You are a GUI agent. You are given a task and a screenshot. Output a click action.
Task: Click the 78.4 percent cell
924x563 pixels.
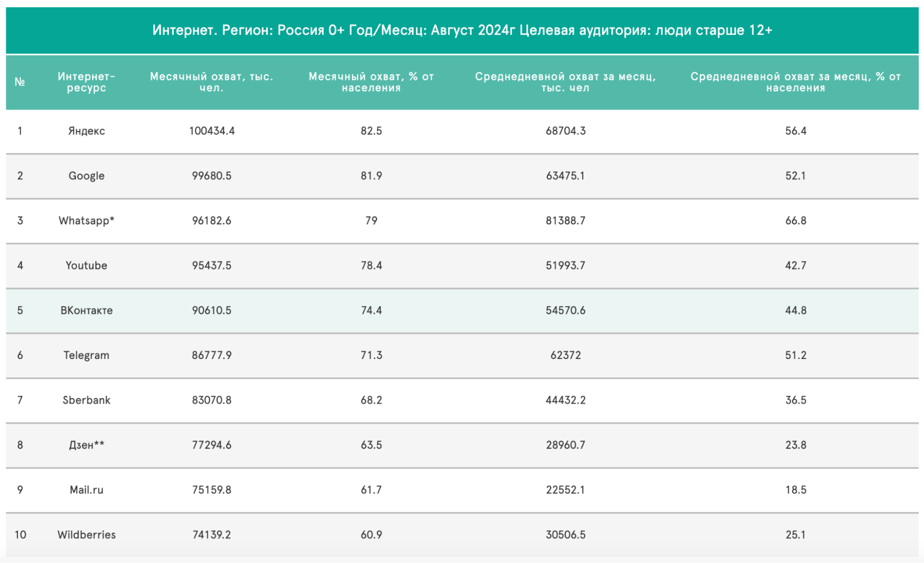coord(371,266)
